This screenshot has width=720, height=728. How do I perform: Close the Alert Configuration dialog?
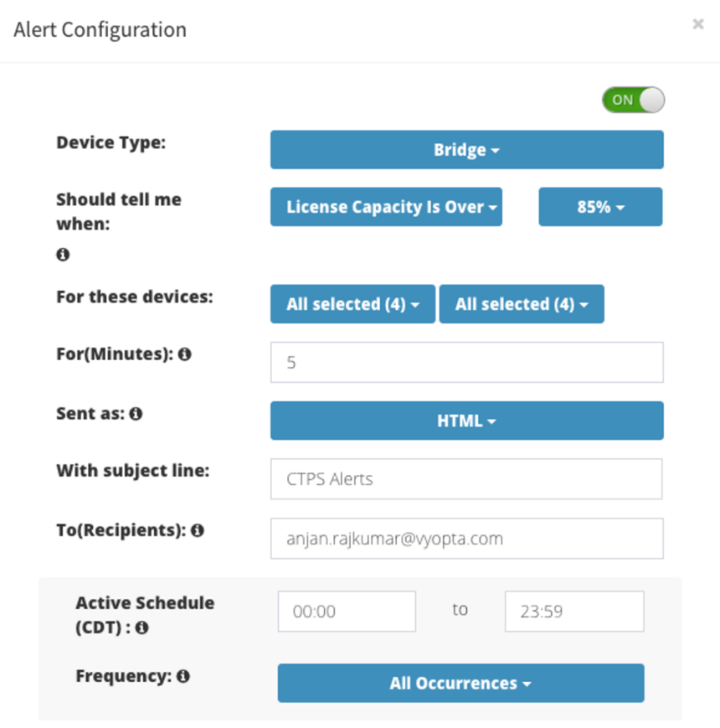click(697, 23)
